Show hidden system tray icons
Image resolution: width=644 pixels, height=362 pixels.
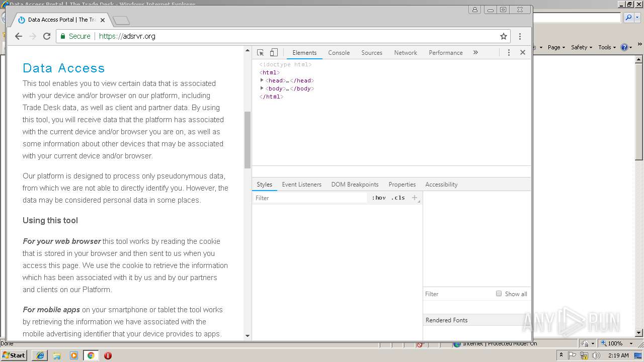561,355
